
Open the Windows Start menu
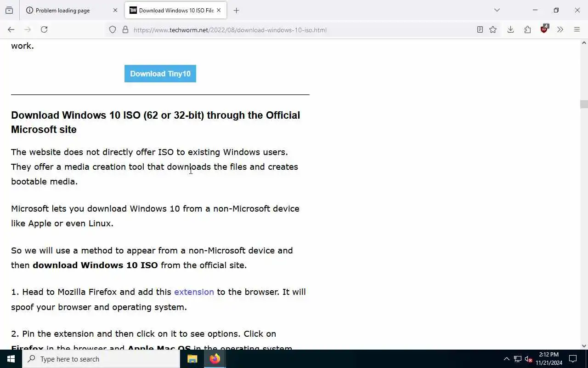click(11, 359)
